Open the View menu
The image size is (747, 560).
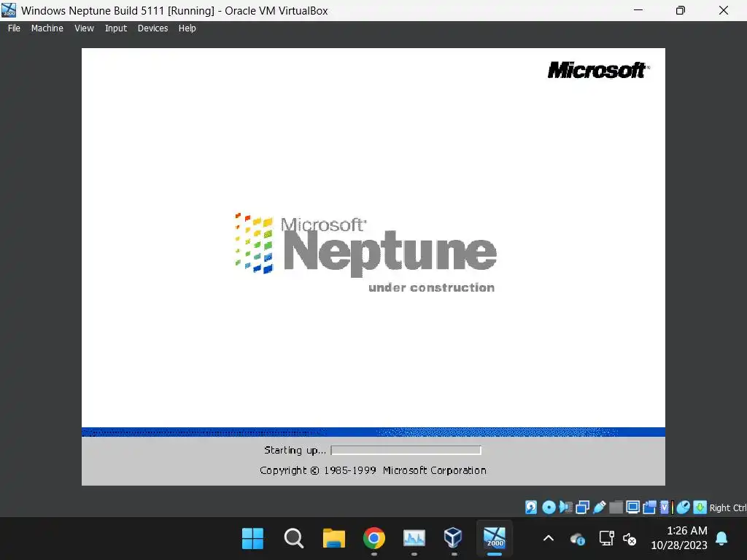84,28
